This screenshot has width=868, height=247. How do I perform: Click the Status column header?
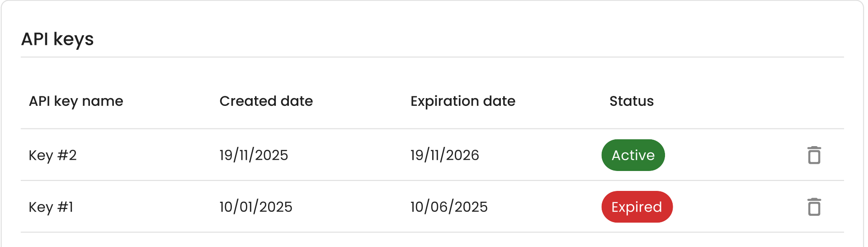632,101
